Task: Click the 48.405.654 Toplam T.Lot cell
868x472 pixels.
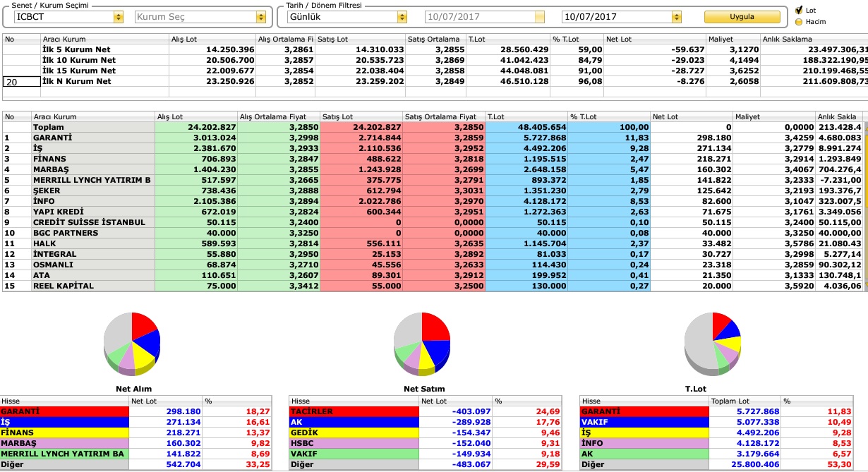Action: tap(526, 127)
